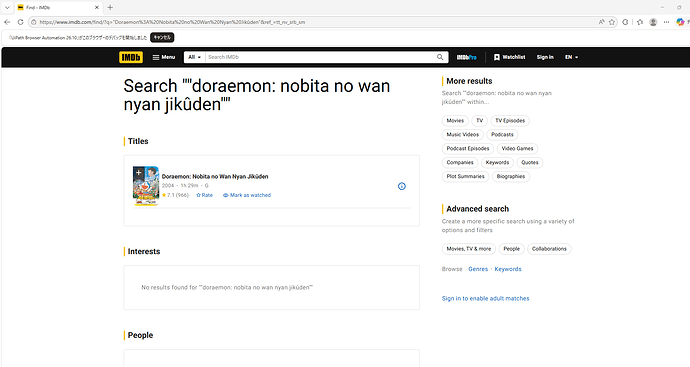Open the Copilot icon in the toolbar
Viewport: 690px width, 367px height.
(680, 22)
